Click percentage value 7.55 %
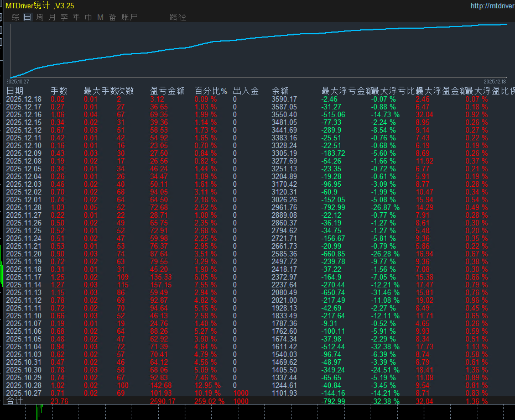 click(x=206, y=285)
